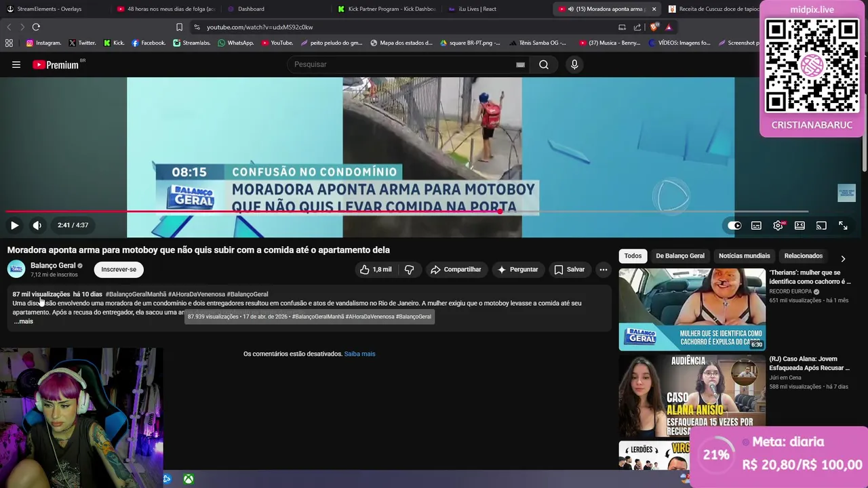Play the video with the play button

pyautogui.click(x=14, y=225)
